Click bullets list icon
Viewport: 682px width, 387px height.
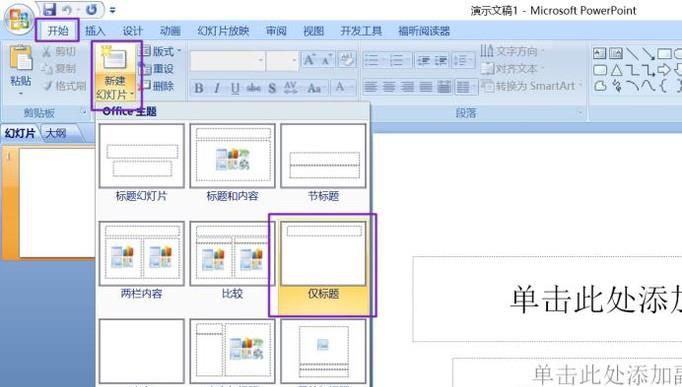coord(373,60)
